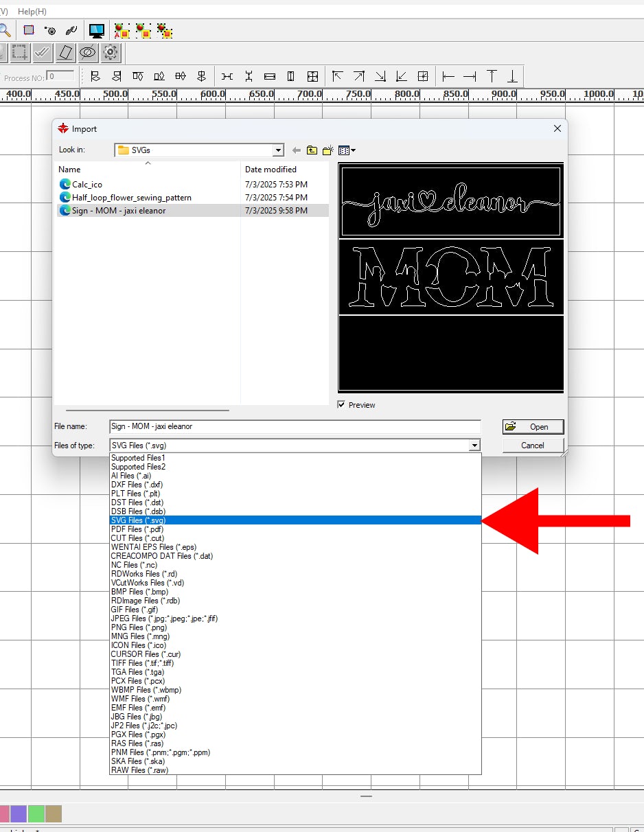Uncheck the Preview checkbox

(x=341, y=405)
